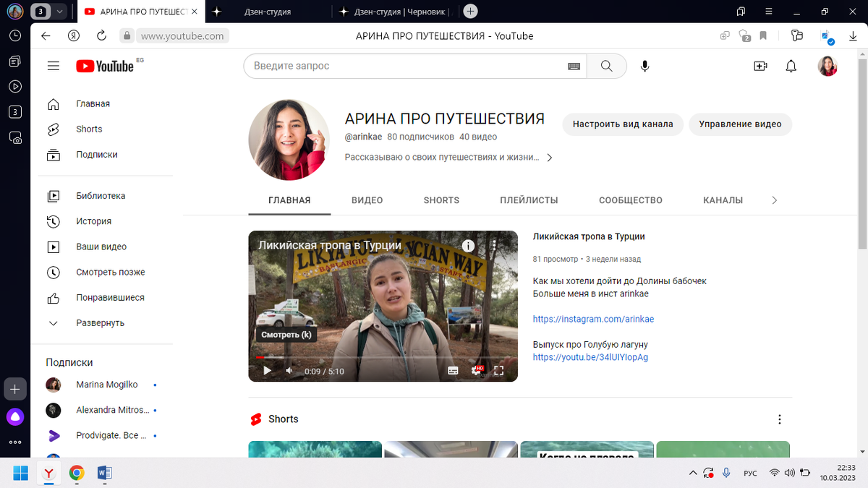Open the Windows Start button

(20, 474)
